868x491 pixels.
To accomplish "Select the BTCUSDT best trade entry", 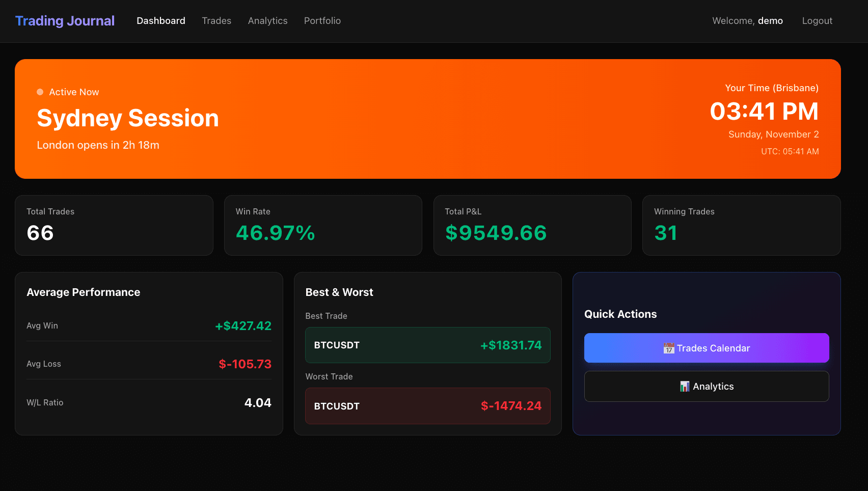I will pos(427,345).
